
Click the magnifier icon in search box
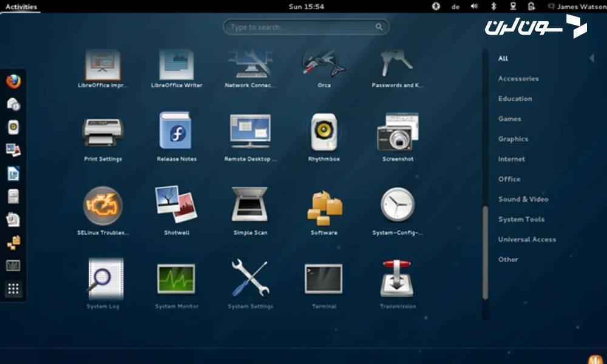tap(379, 27)
